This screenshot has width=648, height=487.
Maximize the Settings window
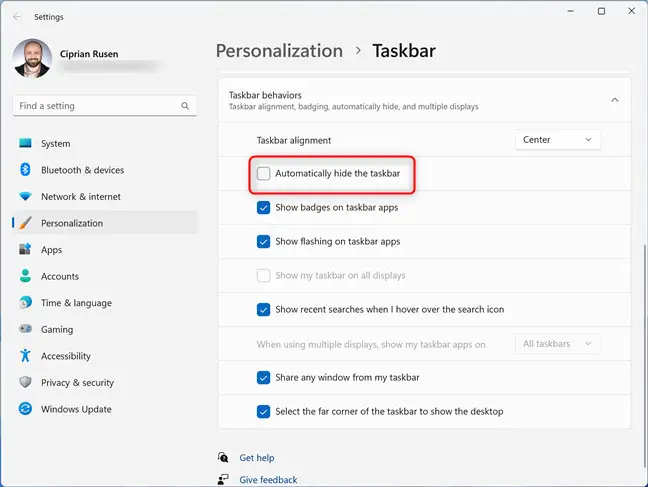(x=601, y=11)
